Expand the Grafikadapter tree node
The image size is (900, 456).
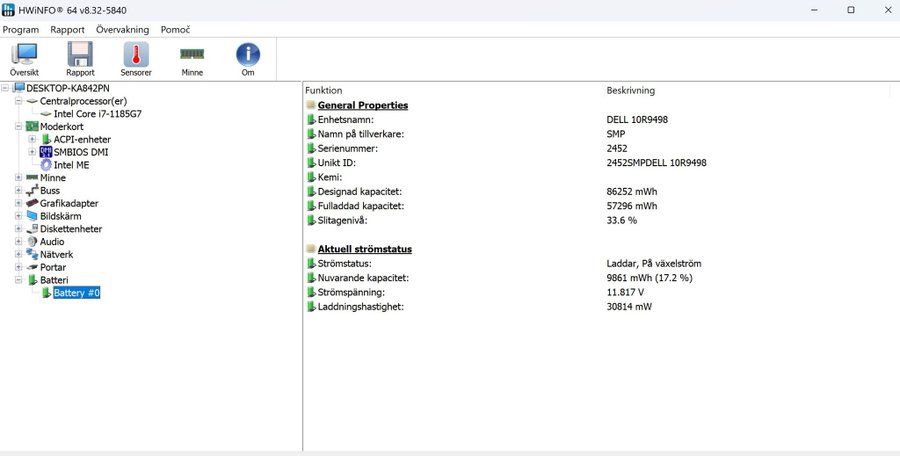click(x=19, y=203)
